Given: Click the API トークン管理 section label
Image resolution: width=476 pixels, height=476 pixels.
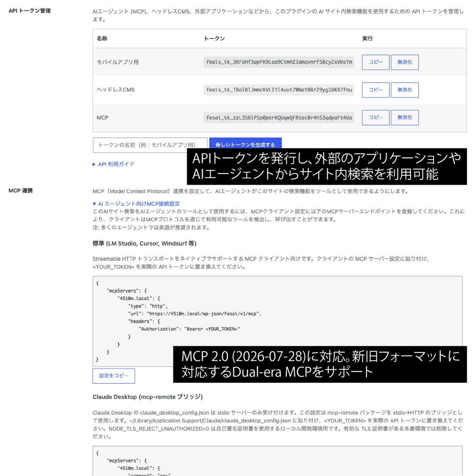Looking at the screenshot, I should tap(30, 11).
